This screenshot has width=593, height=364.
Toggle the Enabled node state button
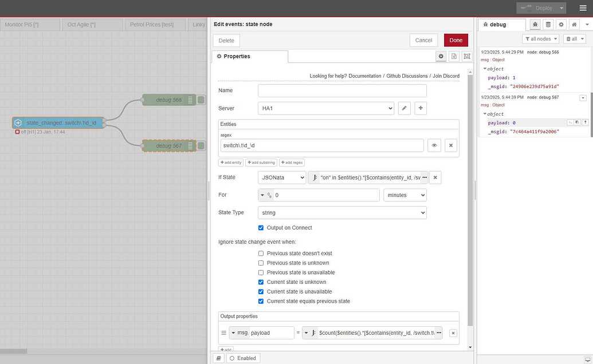point(243,358)
